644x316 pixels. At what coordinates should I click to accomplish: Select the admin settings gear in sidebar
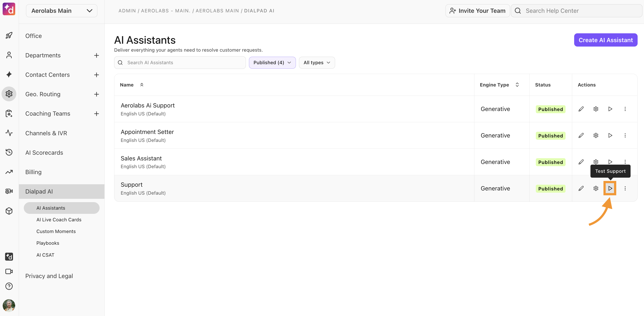[x=9, y=94]
